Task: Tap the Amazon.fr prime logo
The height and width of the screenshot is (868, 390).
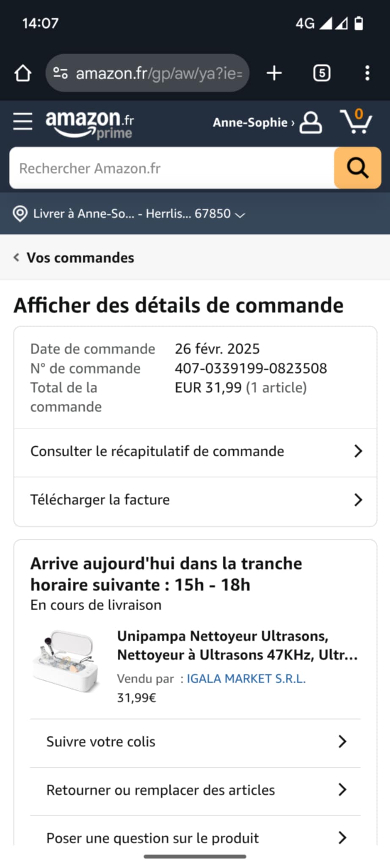Action: tap(90, 124)
